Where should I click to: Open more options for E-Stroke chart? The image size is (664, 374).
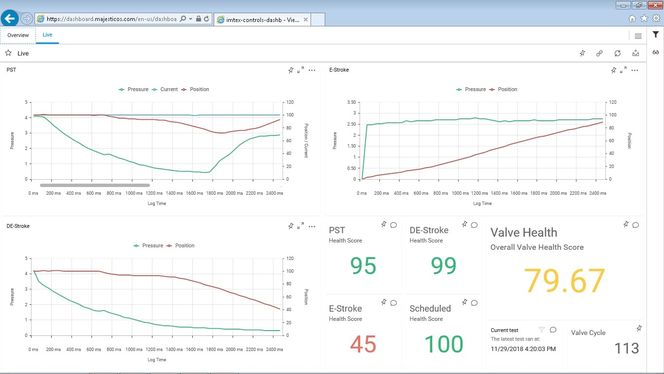(x=634, y=70)
